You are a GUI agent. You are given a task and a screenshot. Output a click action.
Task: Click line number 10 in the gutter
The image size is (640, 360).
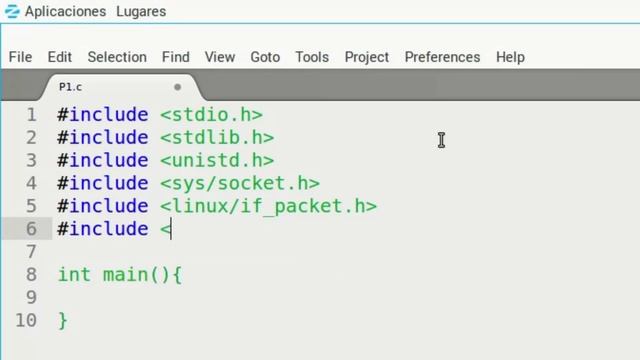pyautogui.click(x=26, y=320)
